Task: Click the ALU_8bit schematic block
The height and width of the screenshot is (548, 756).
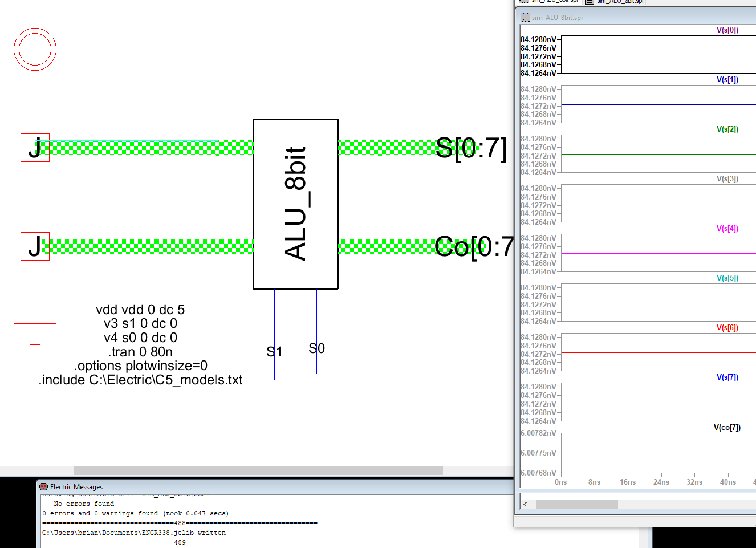Action: coord(295,204)
